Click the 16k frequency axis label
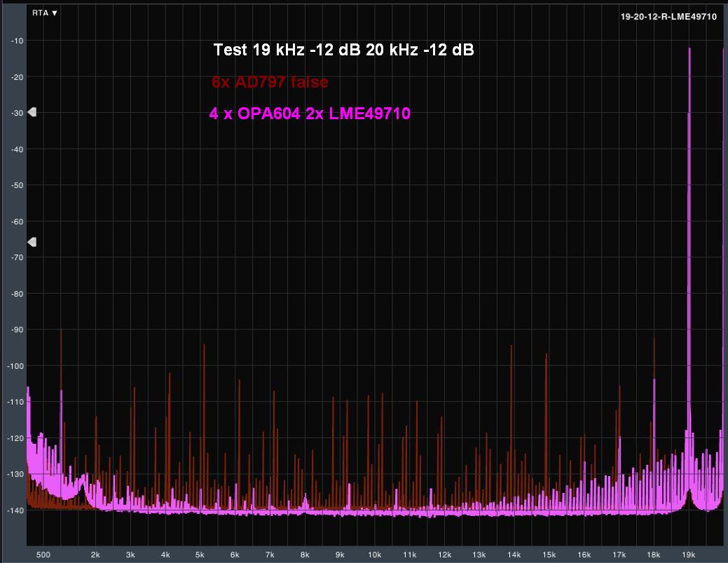This screenshot has height=563, width=728. [584, 555]
